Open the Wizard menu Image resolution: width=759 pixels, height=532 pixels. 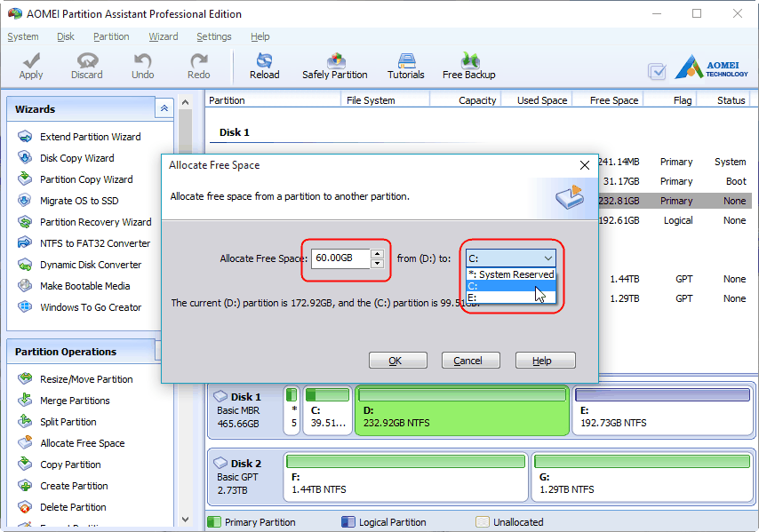[164, 36]
